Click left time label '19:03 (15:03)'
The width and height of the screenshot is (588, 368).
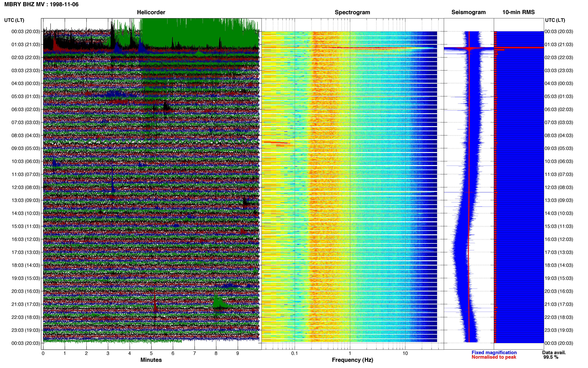pos(26,278)
